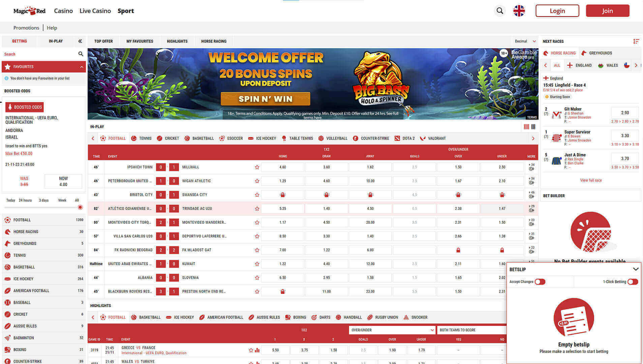
Task: Favourite Blackburn Rovers Res match star
Action: (x=257, y=292)
